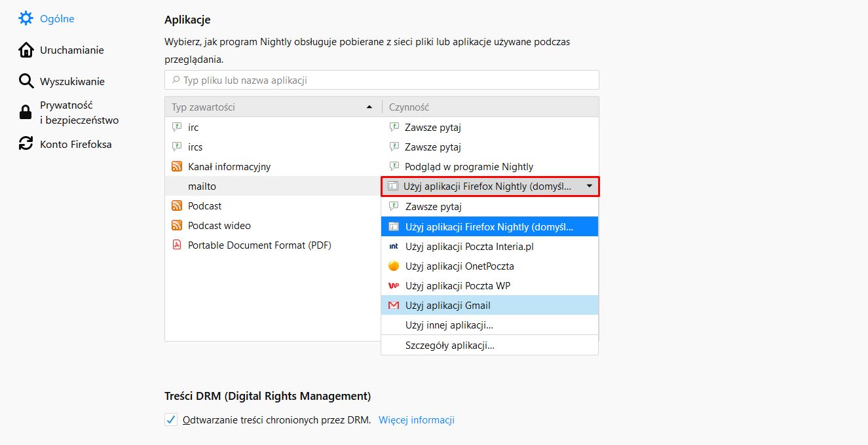Select Użyj aplikacji Poczta Interia.pl option
868x445 pixels.
click(x=470, y=247)
